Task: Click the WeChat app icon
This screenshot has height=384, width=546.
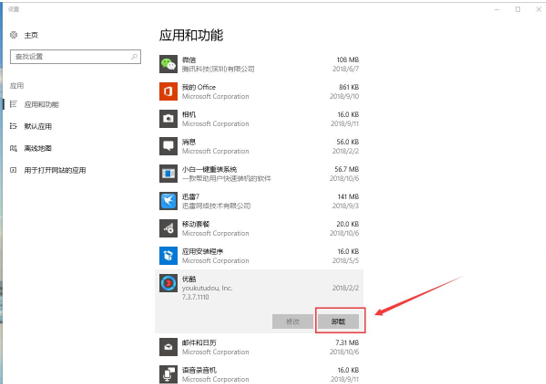Action: tap(168, 64)
